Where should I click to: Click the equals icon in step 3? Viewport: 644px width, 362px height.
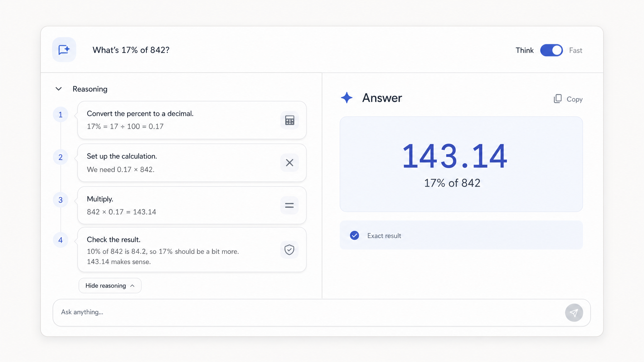click(x=289, y=205)
